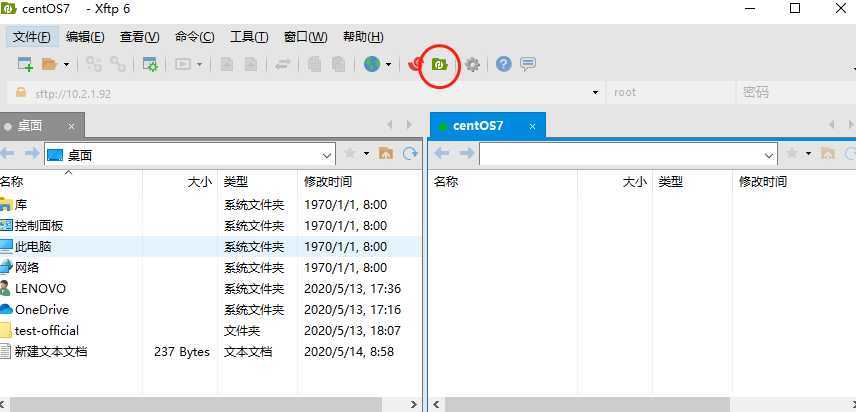This screenshot has height=412, width=856.
Task: Open Help via the question mark icon
Action: pos(503,64)
